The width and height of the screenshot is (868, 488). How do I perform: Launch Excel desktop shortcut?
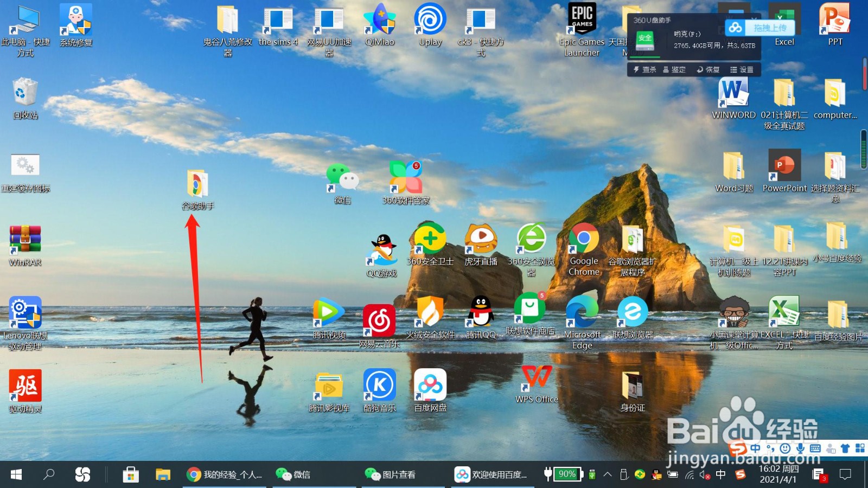point(784,24)
